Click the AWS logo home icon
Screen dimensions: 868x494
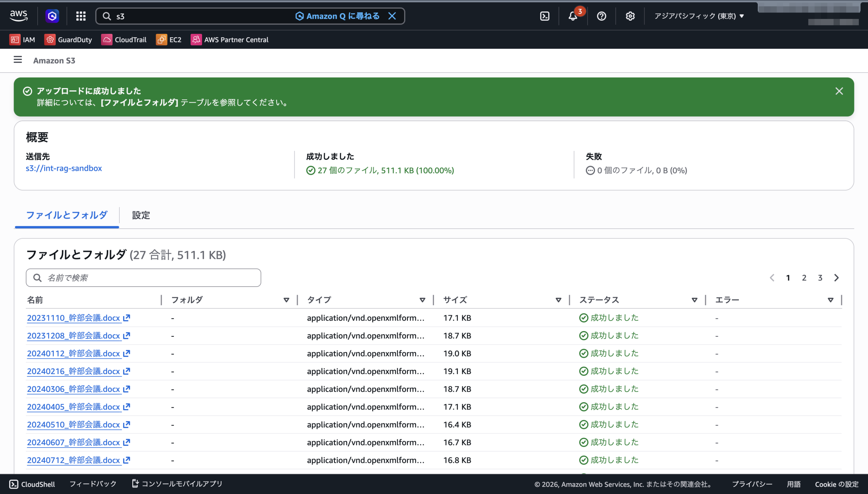19,16
